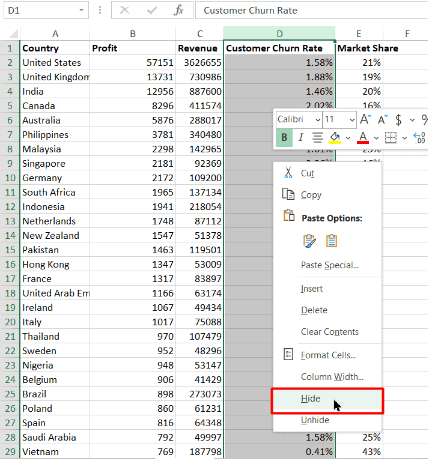This screenshot has width=428, height=459.
Task: Click the Format Cells icon
Action: click(x=288, y=354)
